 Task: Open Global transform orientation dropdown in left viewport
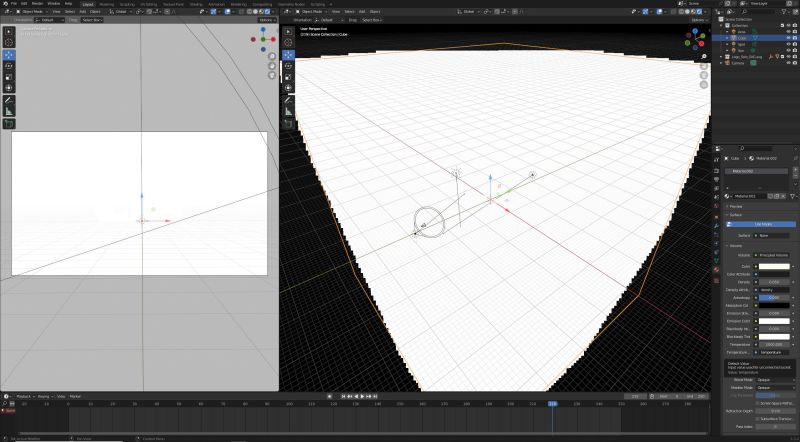coord(119,11)
